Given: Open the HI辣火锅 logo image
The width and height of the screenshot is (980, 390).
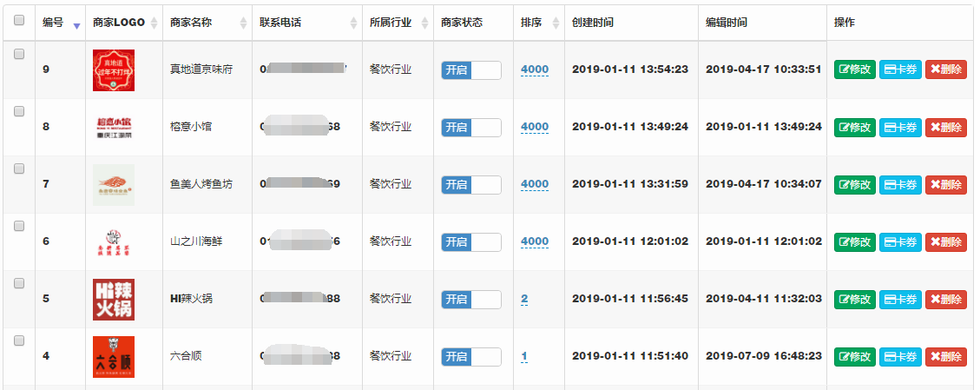Looking at the screenshot, I should point(113,300).
